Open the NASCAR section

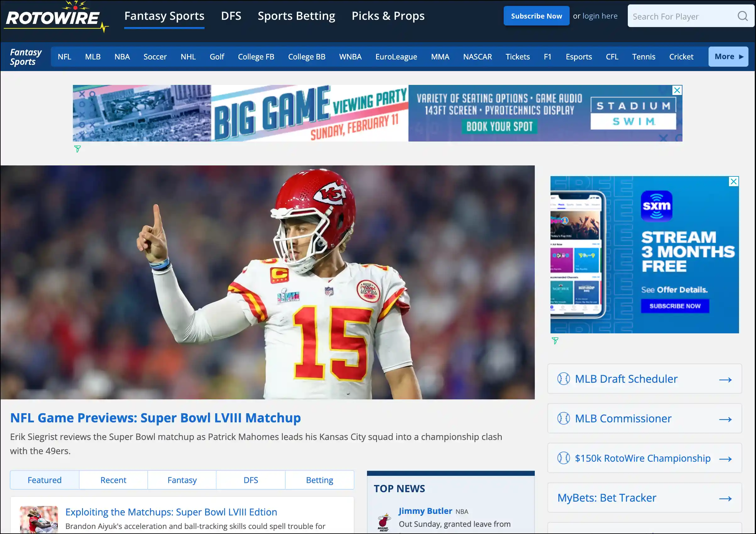[x=477, y=57]
